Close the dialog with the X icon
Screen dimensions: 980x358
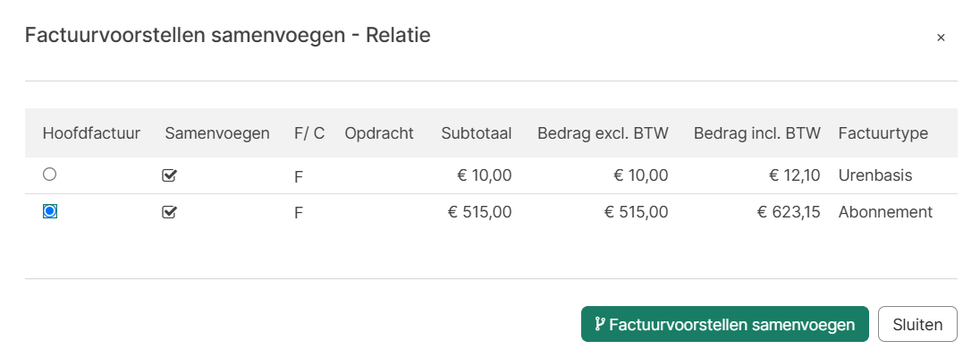(x=941, y=38)
